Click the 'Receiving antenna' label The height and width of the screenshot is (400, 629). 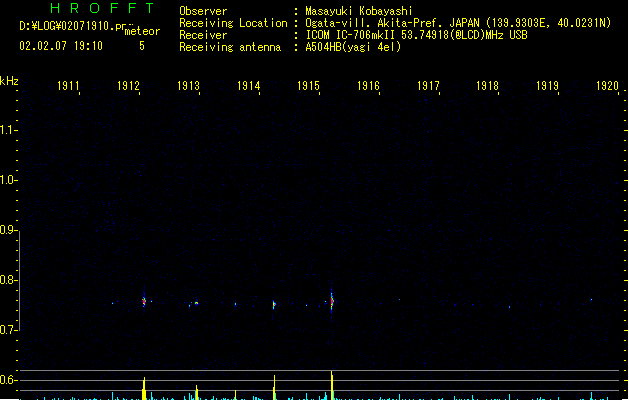[x=230, y=47]
